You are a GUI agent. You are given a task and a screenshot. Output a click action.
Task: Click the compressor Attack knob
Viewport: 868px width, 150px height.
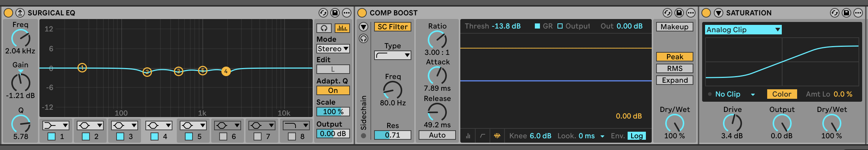437,75
